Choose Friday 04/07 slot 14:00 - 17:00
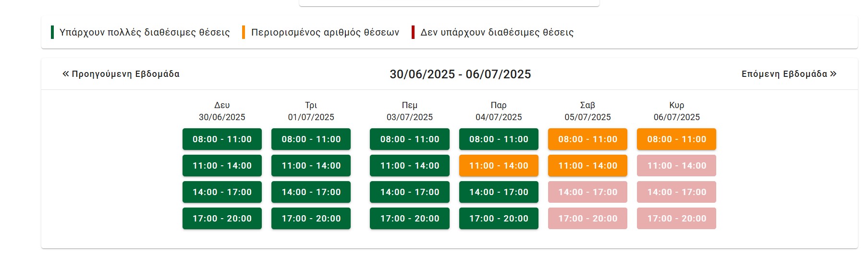The image size is (868, 258). pos(499,192)
